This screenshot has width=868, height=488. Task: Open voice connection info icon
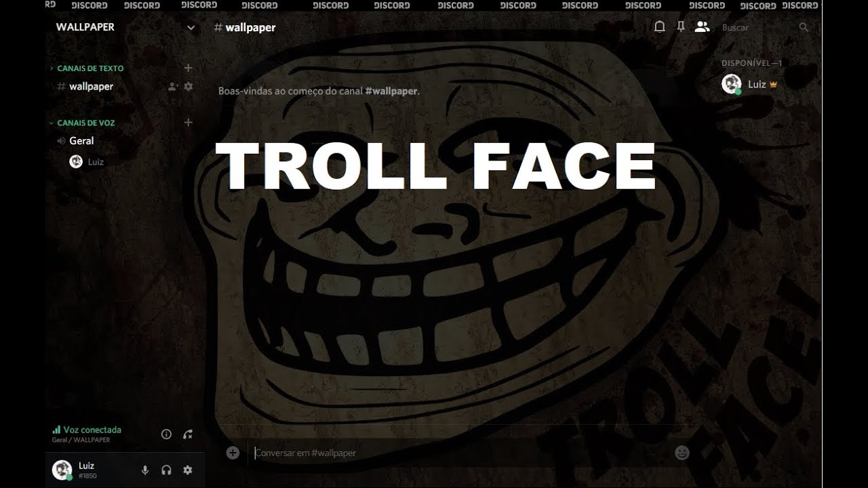tap(166, 434)
